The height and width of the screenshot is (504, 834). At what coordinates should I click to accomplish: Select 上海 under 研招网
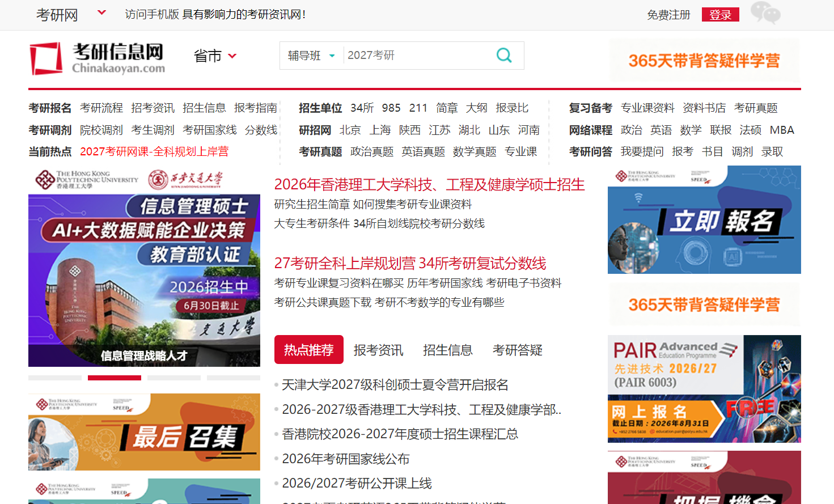[380, 130]
